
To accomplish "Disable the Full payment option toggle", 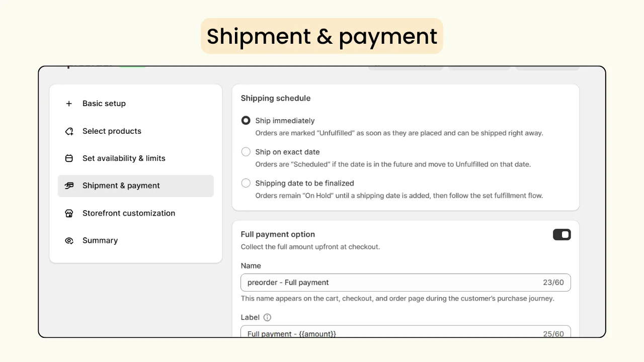I will [561, 234].
